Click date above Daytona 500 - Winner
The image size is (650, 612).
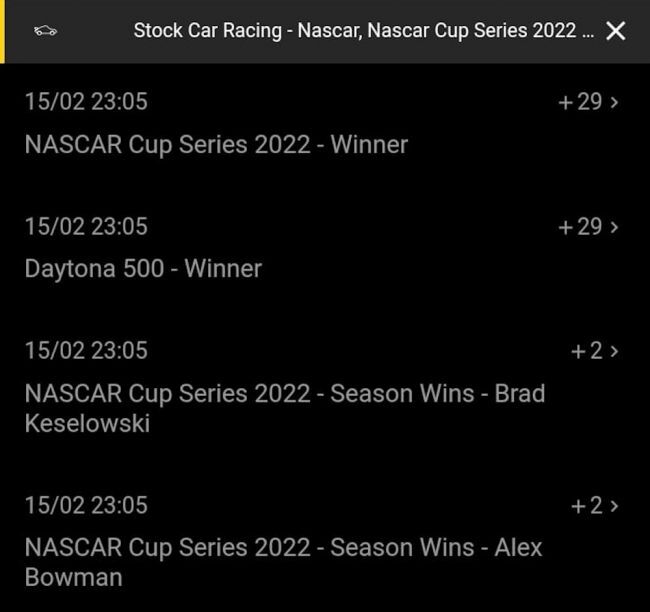pos(86,227)
